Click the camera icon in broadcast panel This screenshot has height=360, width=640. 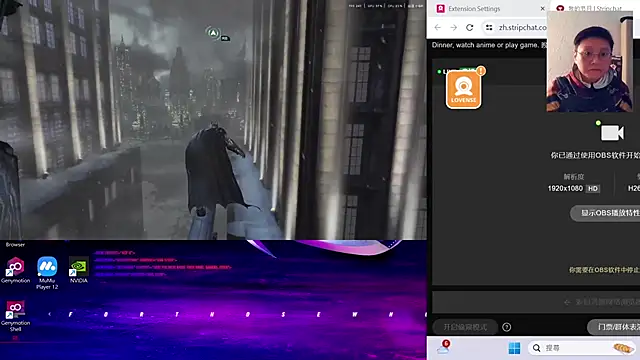coord(612,133)
